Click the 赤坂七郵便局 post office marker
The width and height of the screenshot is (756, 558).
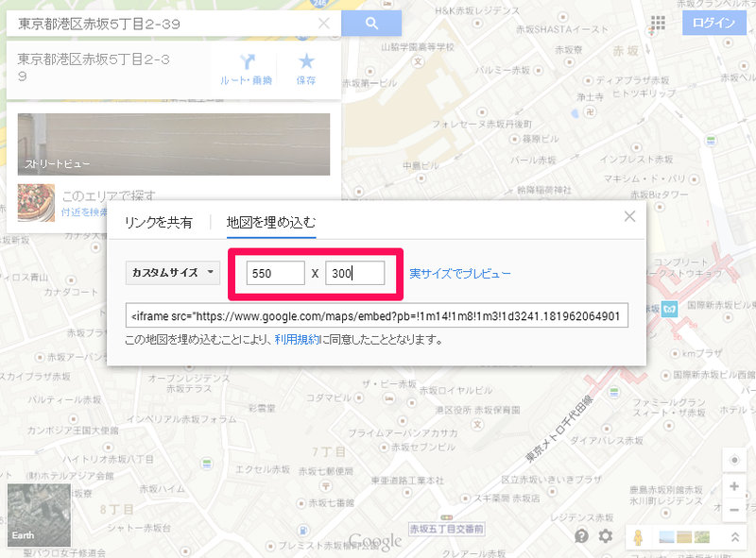pyautogui.click(x=326, y=485)
